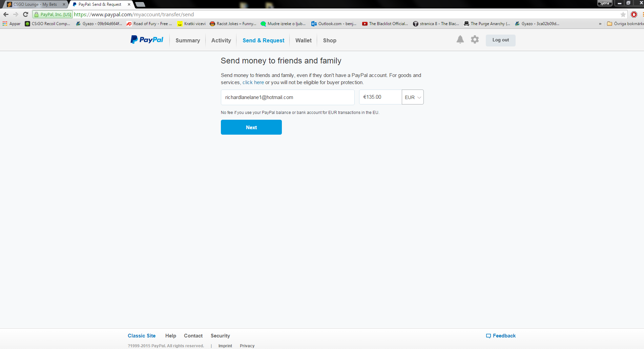Click the €135.00 amount field
Image resolution: width=644 pixels, height=349 pixels.
380,97
